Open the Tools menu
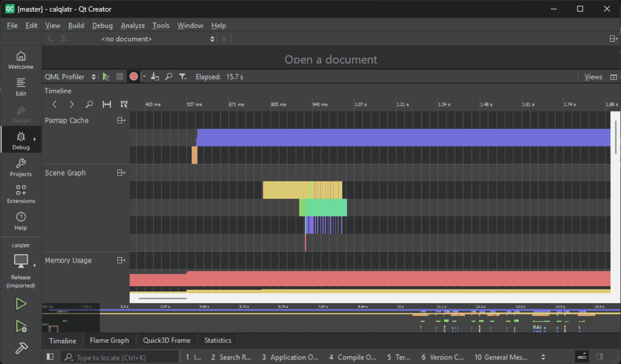This screenshot has height=364, width=621. point(161,25)
